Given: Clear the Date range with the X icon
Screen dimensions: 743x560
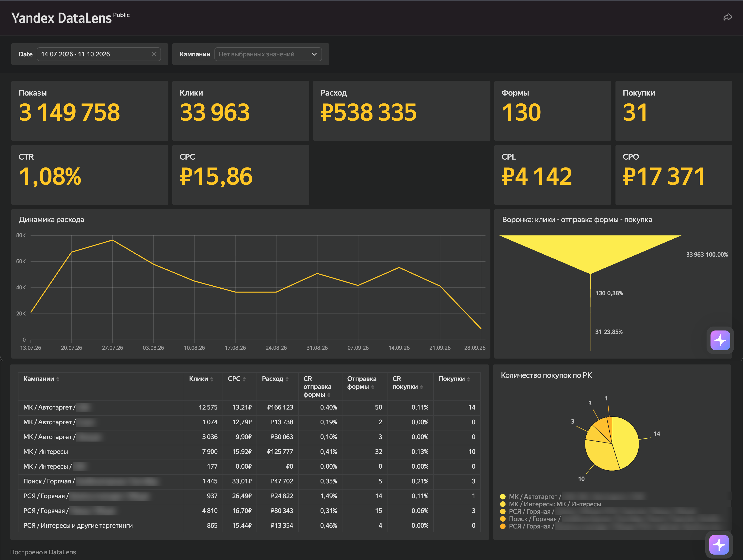Looking at the screenshot, I should (x=154, y=54).
